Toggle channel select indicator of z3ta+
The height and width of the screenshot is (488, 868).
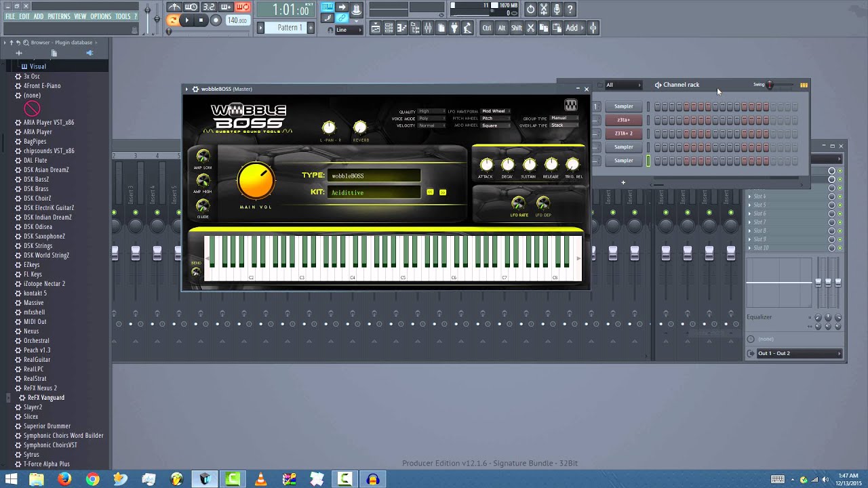(x=648, y=120)
